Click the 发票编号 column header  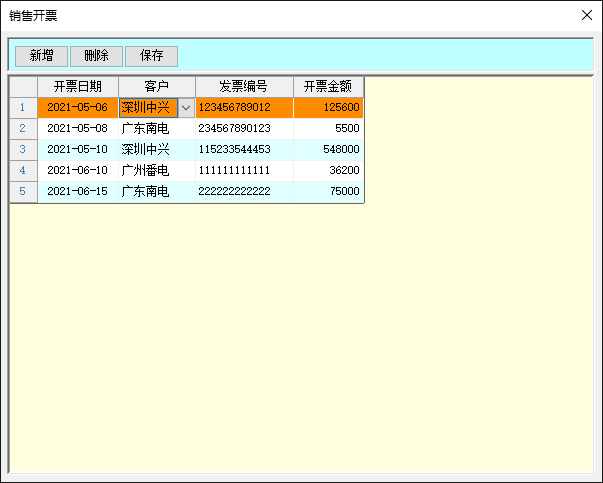pos(244,87)
